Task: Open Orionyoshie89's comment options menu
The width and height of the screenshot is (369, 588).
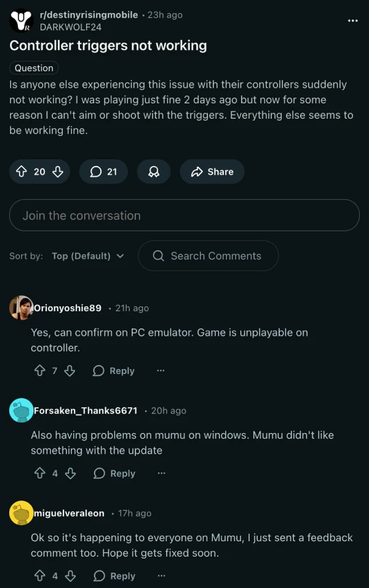Action: click(x=161, y=371)
